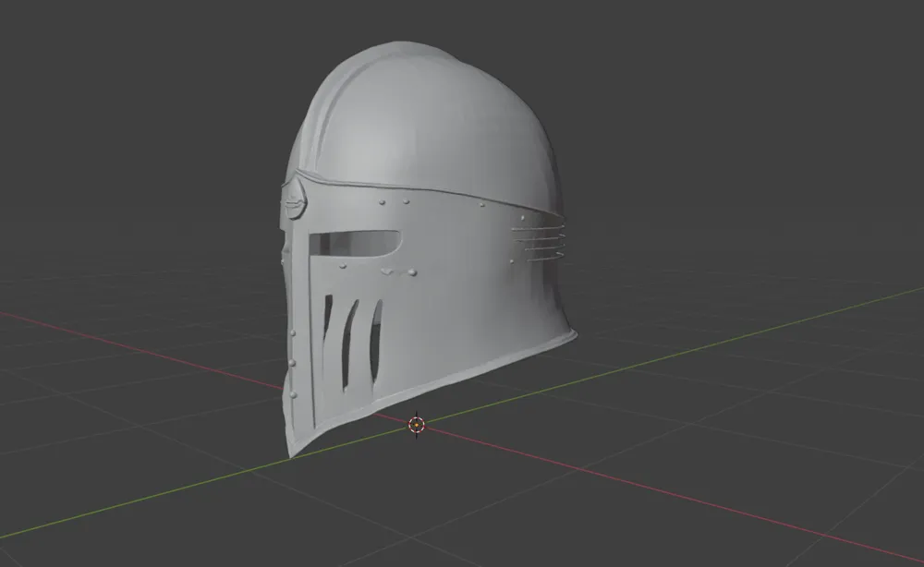Click the 3D cursor at world origin
924x567 pixels.
pyautogui.click(x=417, y=425)
